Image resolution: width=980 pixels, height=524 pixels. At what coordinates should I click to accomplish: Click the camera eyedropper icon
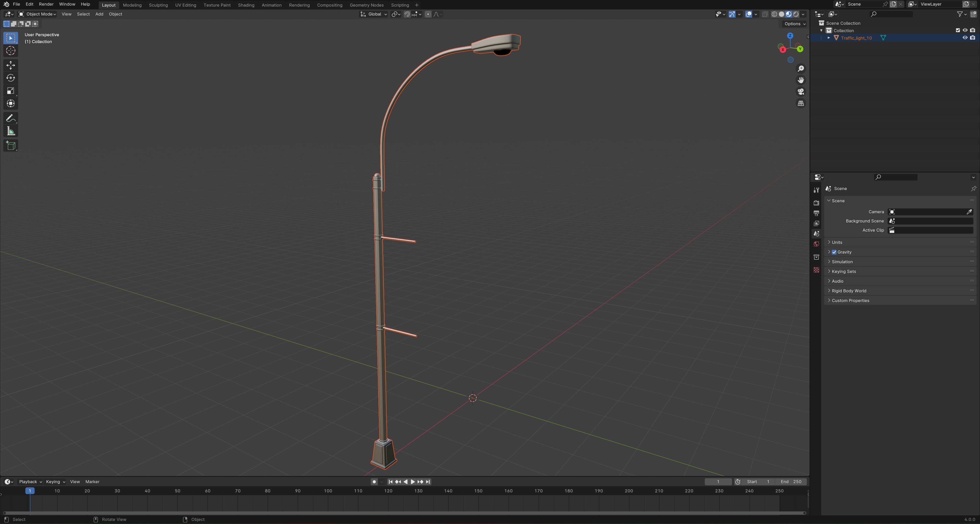(969, 212)
